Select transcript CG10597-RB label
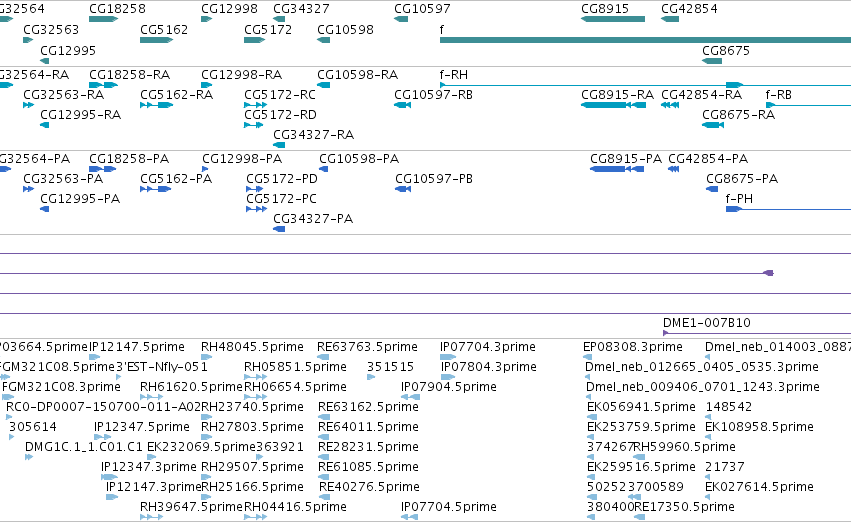The image size is (851, 522). coord(434,94)
